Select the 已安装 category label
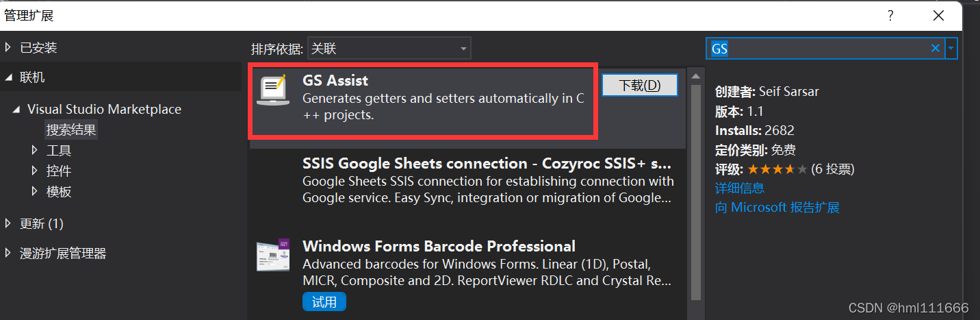Image resolution: width=980 pixels, height=320 pixels. coord(38,48)
